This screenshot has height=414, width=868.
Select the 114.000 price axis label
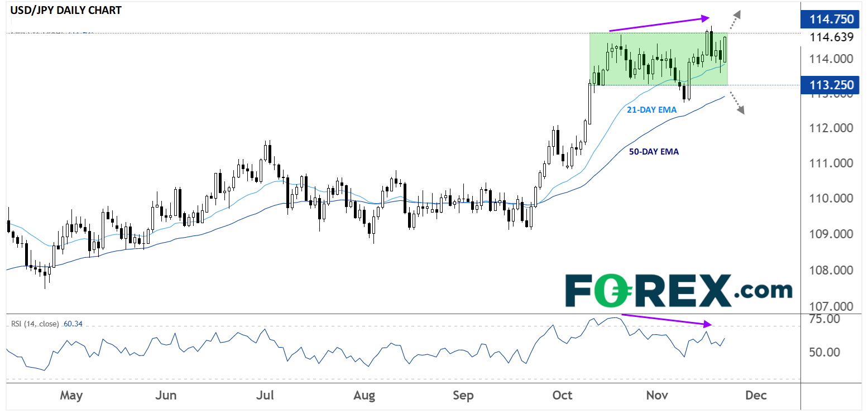point(831,59)
